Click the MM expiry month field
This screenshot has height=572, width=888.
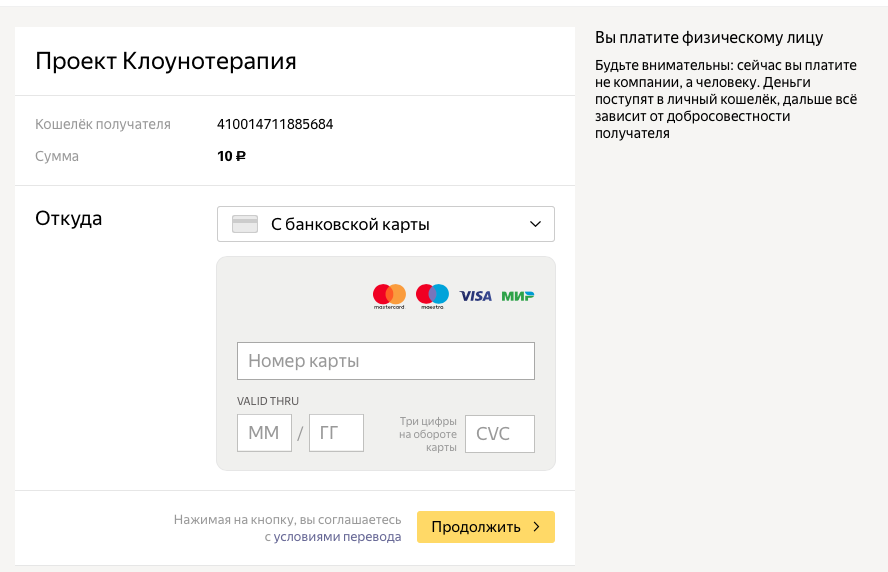264,433
